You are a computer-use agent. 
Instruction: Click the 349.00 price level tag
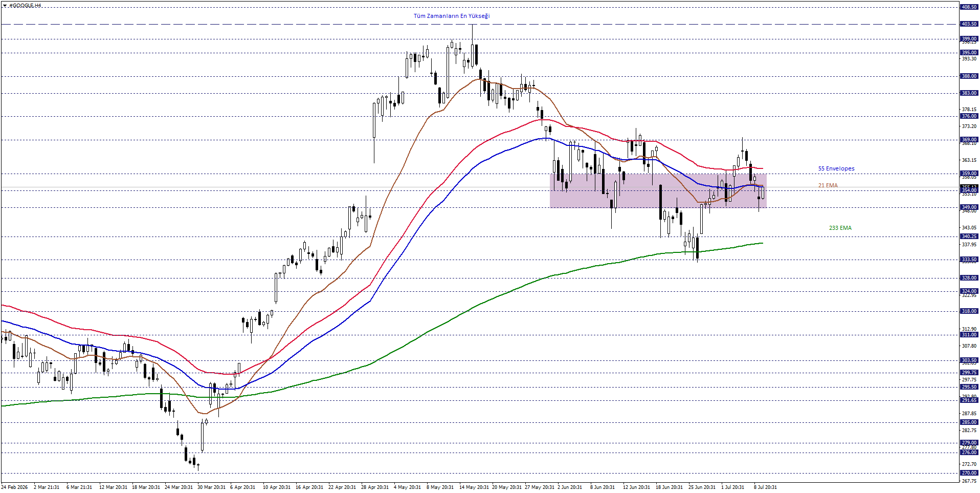(x=969, y=207)
